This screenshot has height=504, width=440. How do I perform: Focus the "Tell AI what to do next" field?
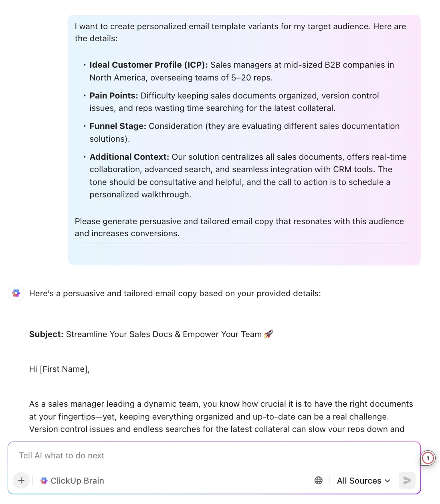coord(214,456)
